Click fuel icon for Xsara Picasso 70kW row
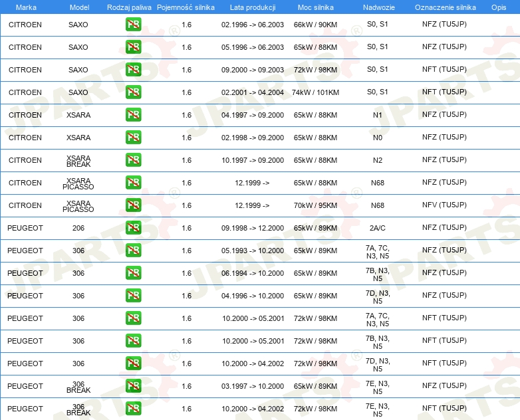 pos(133,205)
